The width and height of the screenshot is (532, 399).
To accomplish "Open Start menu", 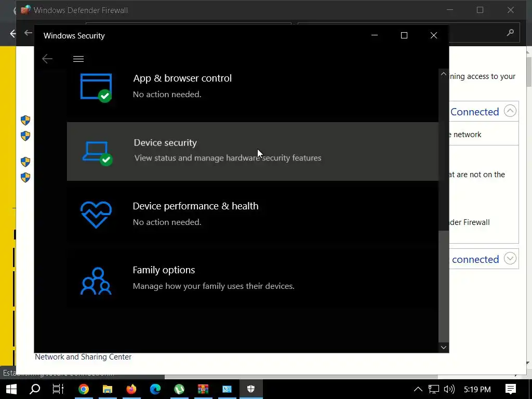I will pyautogui.click(x=11, y=389).
